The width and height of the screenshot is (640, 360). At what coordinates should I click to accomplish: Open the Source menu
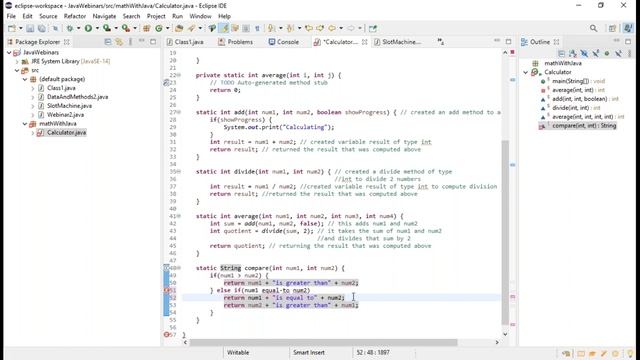[x=48, y=16]
